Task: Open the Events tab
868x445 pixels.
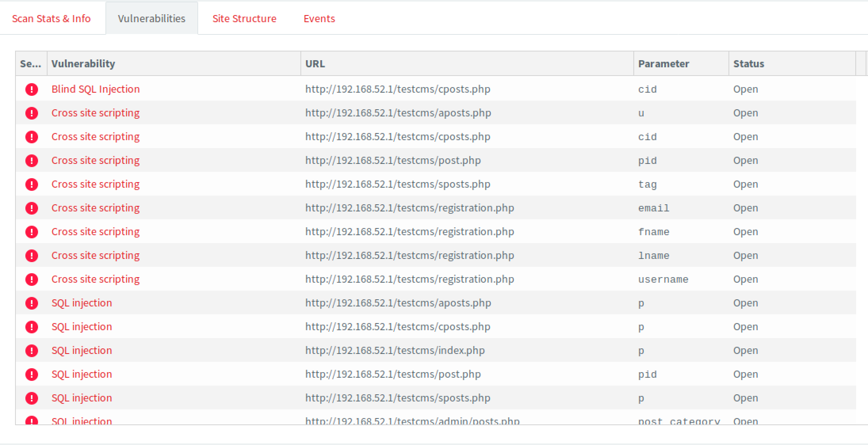Action: click(319, 19)
